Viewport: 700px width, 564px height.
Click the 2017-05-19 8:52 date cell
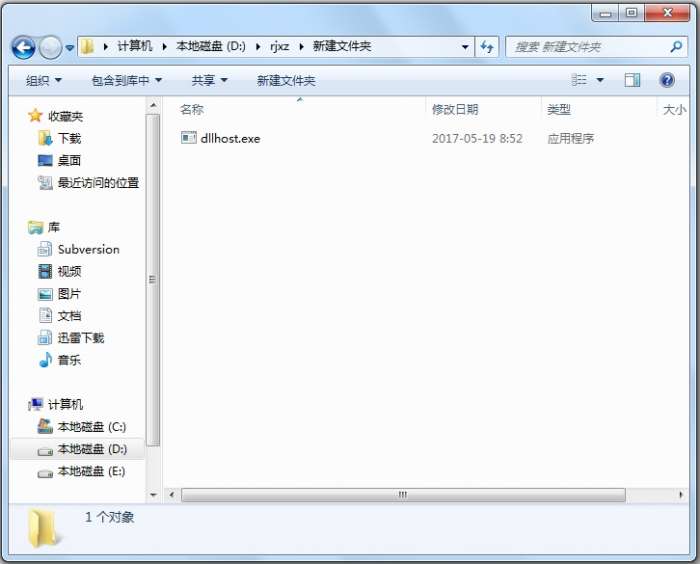[477, 138]
